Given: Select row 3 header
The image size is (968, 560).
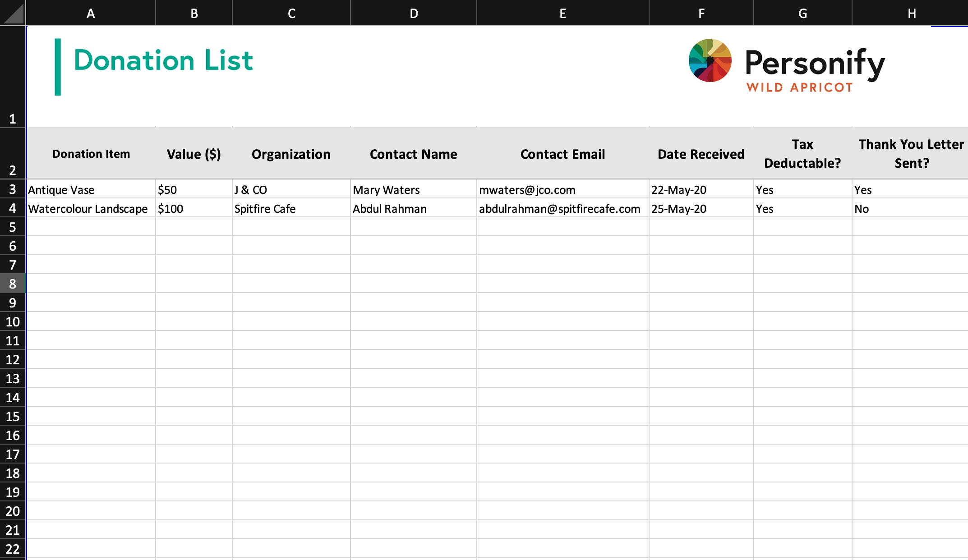Looking at the screenshot, I should [x=13, y=189].
